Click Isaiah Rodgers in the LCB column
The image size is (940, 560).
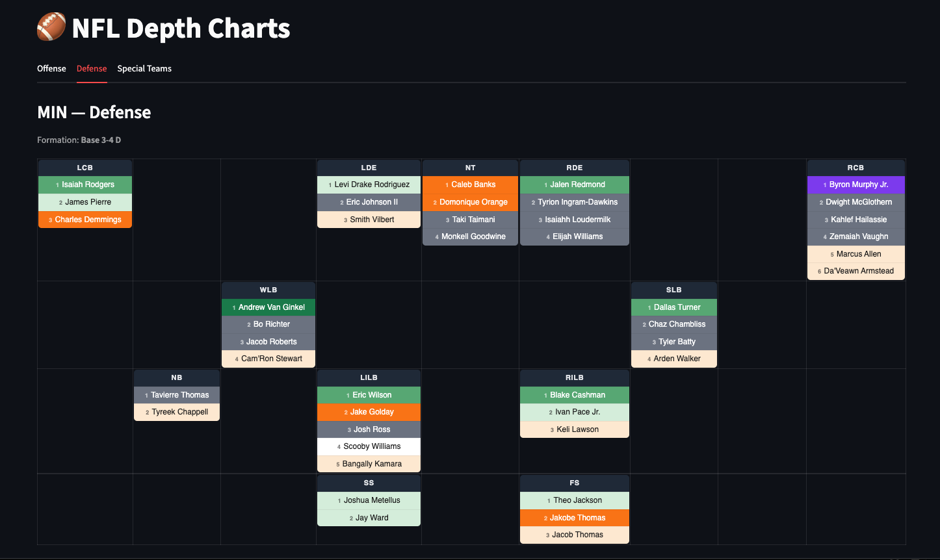[x=85, y=185]
